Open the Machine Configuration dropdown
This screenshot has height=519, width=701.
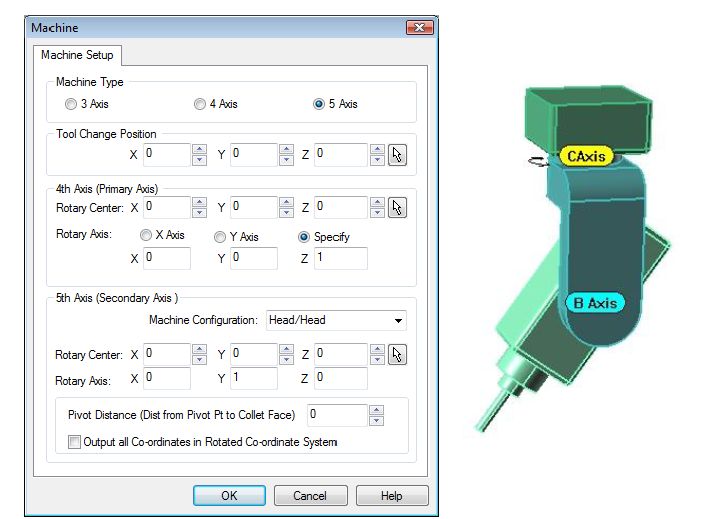point(399,321)
